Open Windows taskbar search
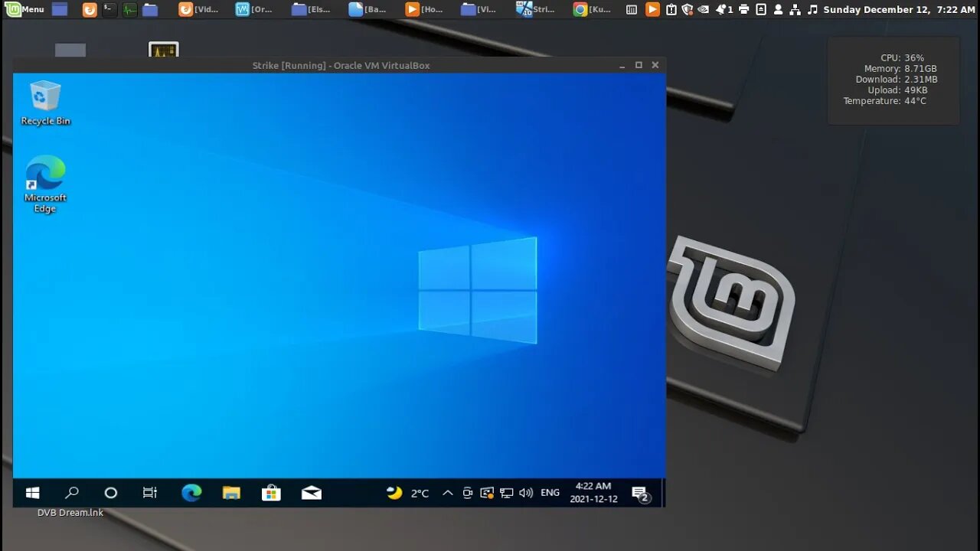This screenshot has height=551, width=980. tap(72, 493)
